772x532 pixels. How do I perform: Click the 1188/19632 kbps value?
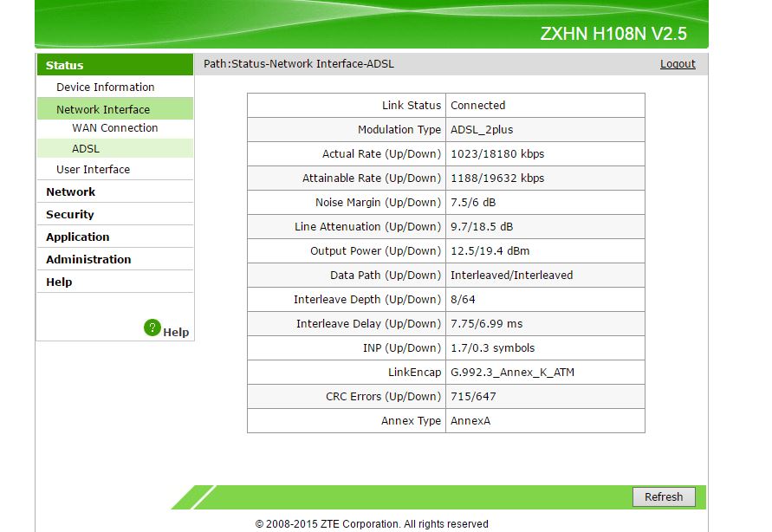coord(497,178)
